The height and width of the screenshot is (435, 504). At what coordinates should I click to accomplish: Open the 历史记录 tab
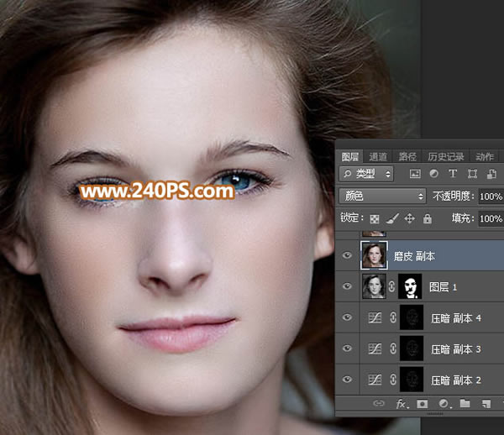coord(445,157)
